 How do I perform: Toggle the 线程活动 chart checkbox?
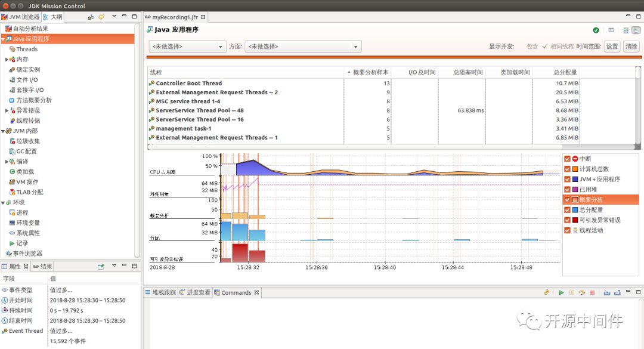(x=567, y=230)
